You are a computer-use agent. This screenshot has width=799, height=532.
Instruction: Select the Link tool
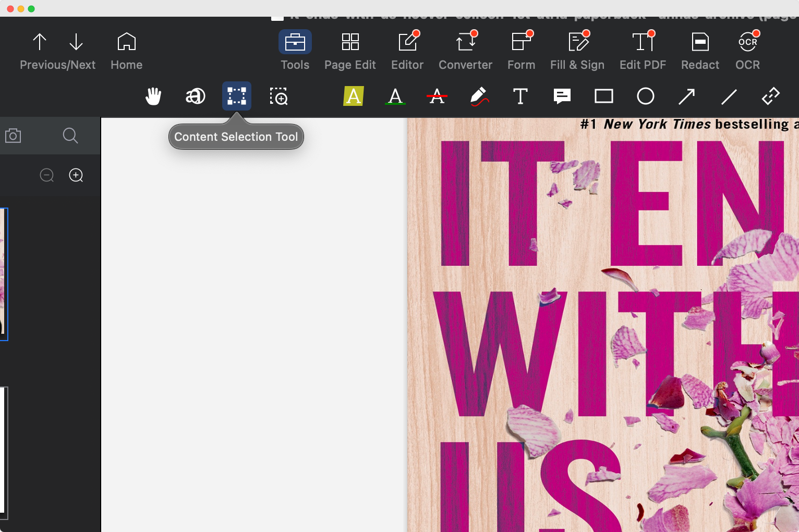pos(771,96)
